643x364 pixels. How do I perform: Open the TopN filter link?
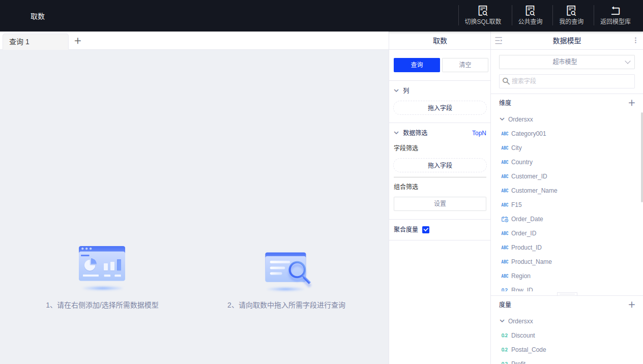point(479,133)
